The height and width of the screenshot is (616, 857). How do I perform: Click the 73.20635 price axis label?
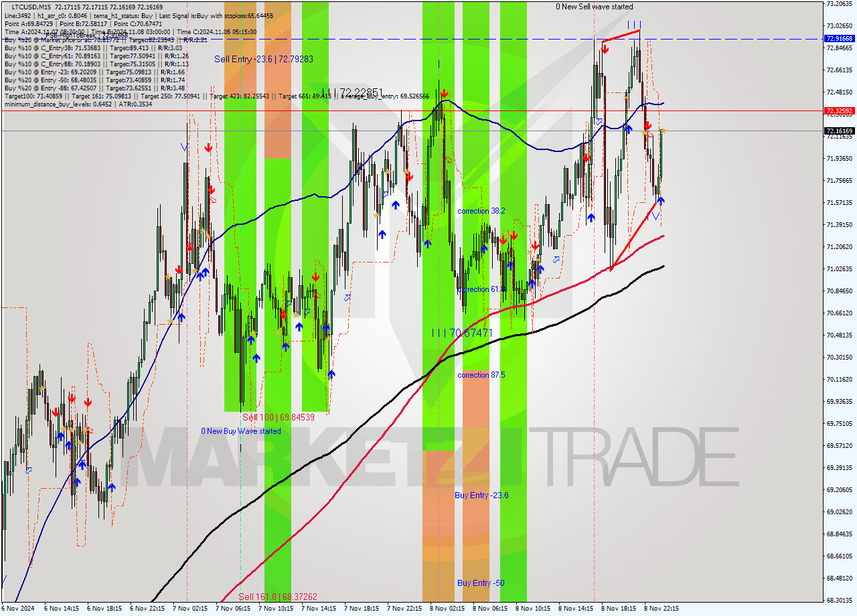[x=839, y=3]
